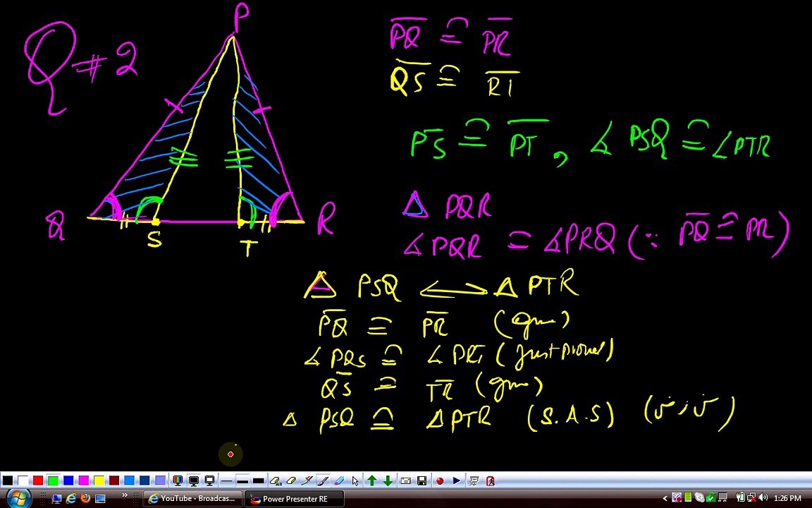Select the red pen color
Viewport: 812px width, 508px height.
click(38, 480)
